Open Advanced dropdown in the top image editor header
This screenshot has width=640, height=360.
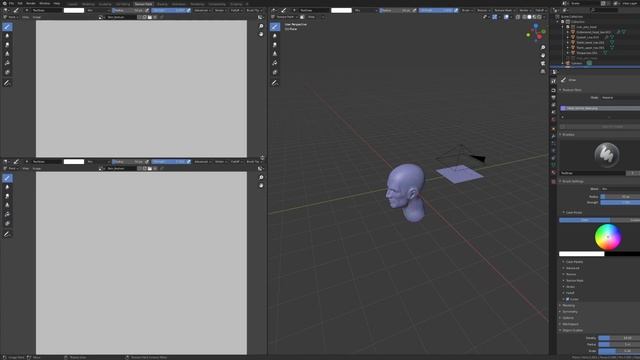point(201,10)
